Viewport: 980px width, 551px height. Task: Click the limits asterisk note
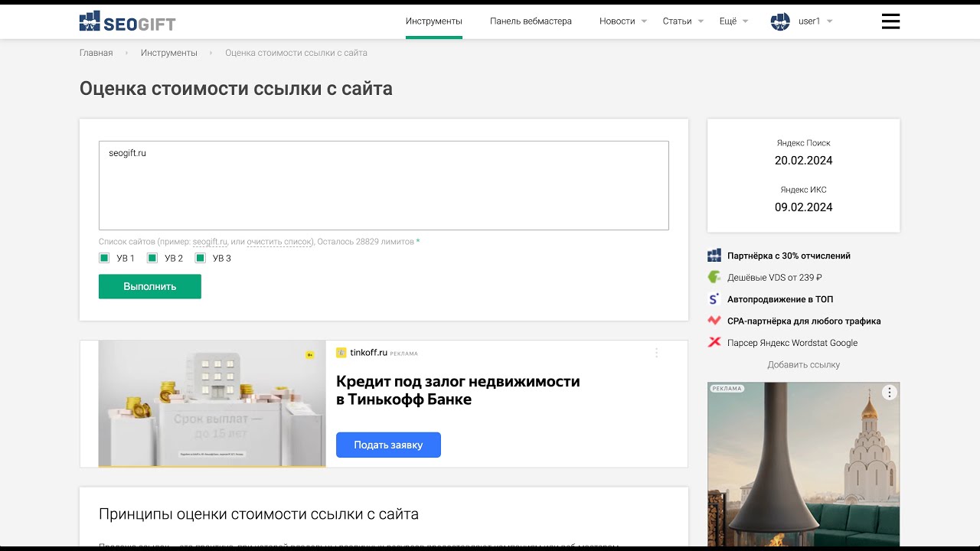418,242
